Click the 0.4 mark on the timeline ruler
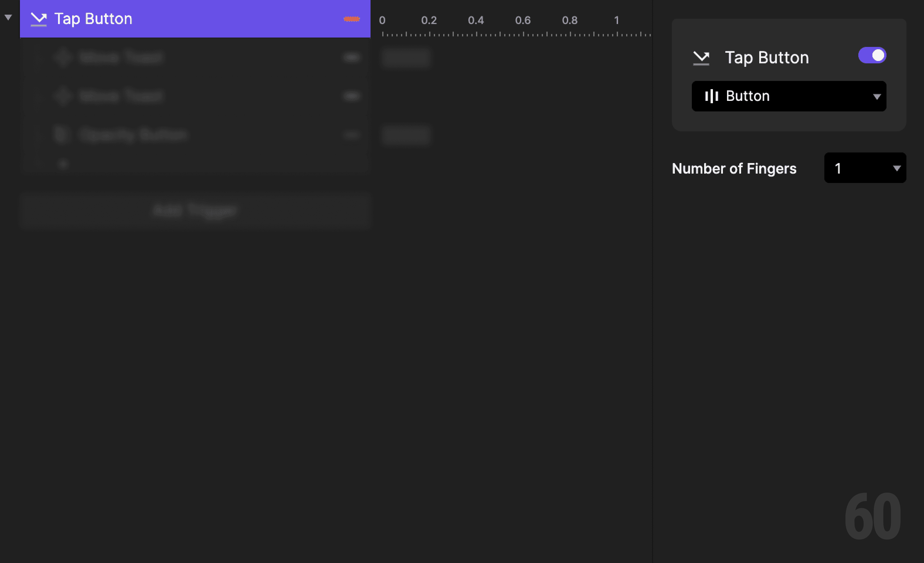 click(x=476, y=21)
